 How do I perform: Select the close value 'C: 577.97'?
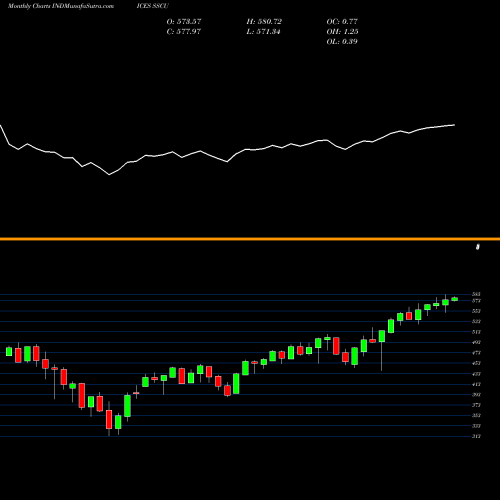point(184,32)
